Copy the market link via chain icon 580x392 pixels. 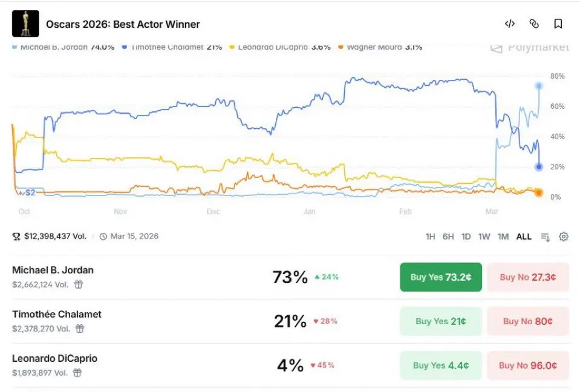coord(534,24)
